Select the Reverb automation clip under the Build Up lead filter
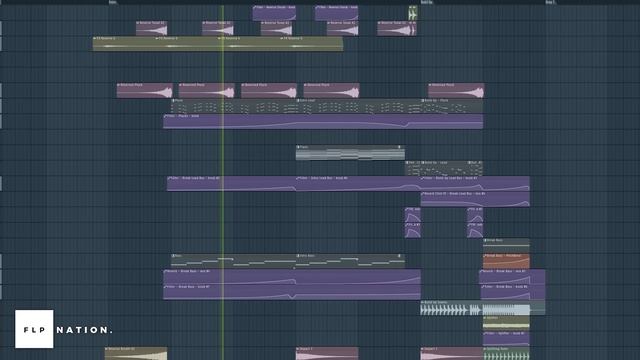The width and height of the screenshot is (640, 360). pos(475,199)
